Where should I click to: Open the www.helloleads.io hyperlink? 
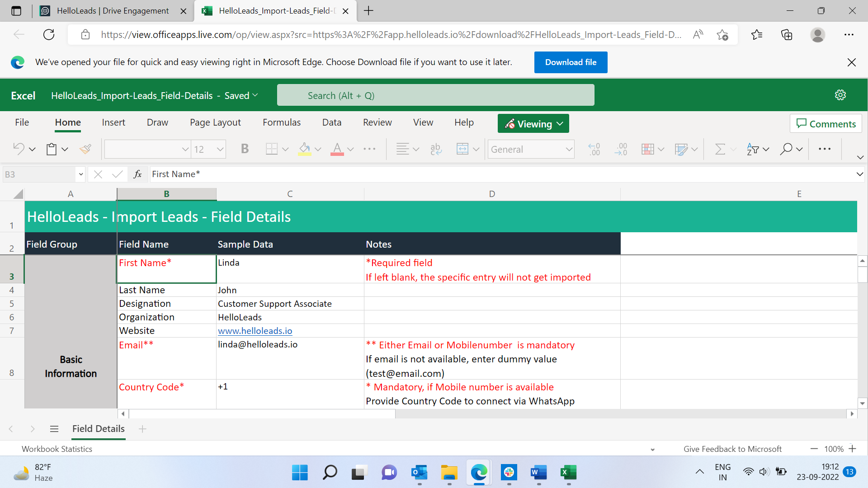[254, 331]
